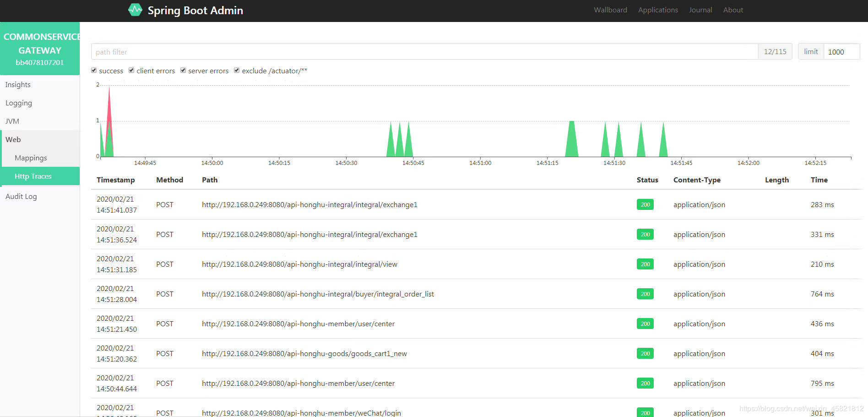
Task: Expand the integral/view trace row path
Action: point(299,264)
